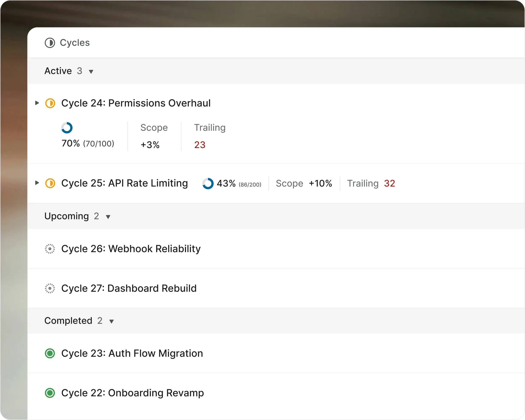Click the Upcoming count 2
The image size is (525, 420).
[97, 216]
